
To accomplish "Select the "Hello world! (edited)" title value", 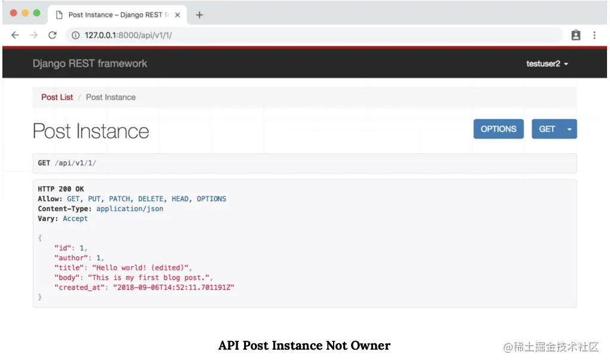I will [x=140, y=268].
